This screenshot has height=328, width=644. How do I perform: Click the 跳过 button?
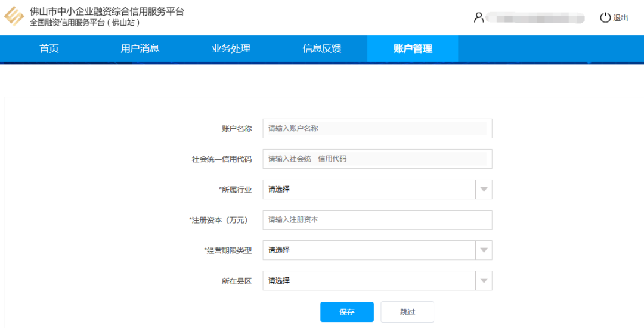click(x=407, y=312)
